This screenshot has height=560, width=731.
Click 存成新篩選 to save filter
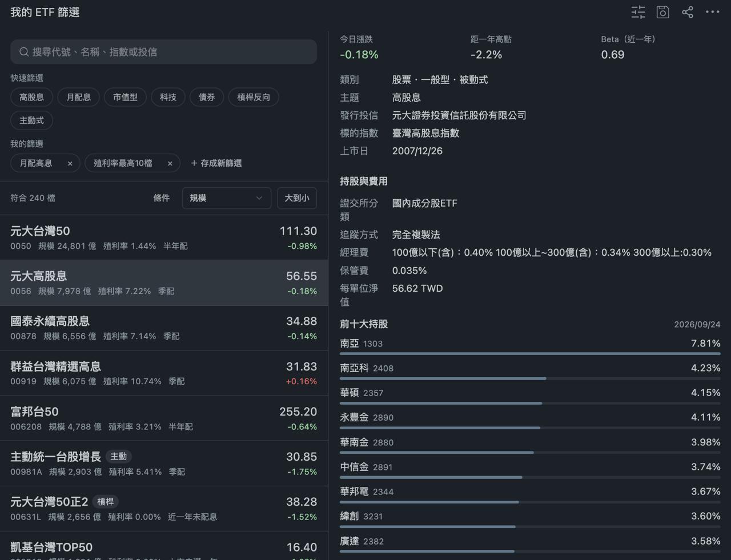(216, 163)
